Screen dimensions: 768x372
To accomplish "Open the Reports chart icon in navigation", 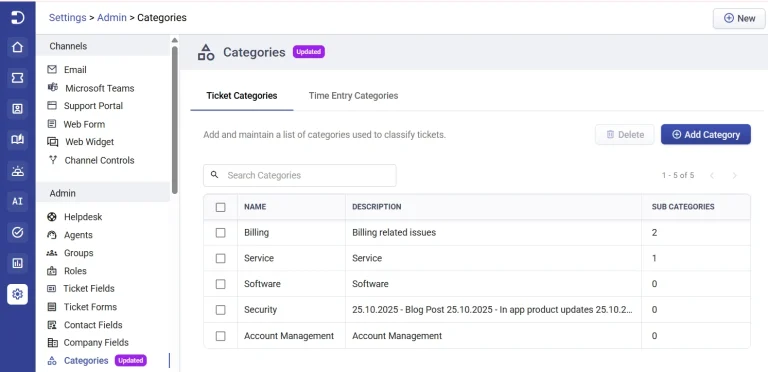I will click(x=17, y=263).
